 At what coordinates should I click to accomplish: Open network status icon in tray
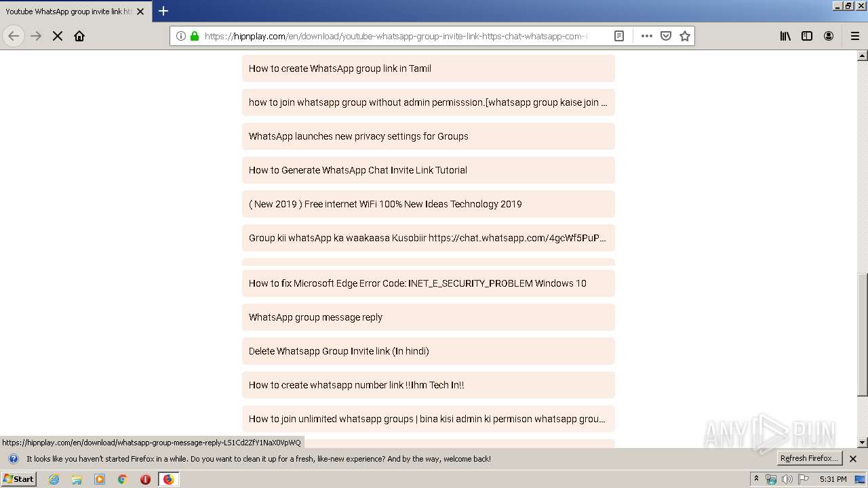[771, 479]
